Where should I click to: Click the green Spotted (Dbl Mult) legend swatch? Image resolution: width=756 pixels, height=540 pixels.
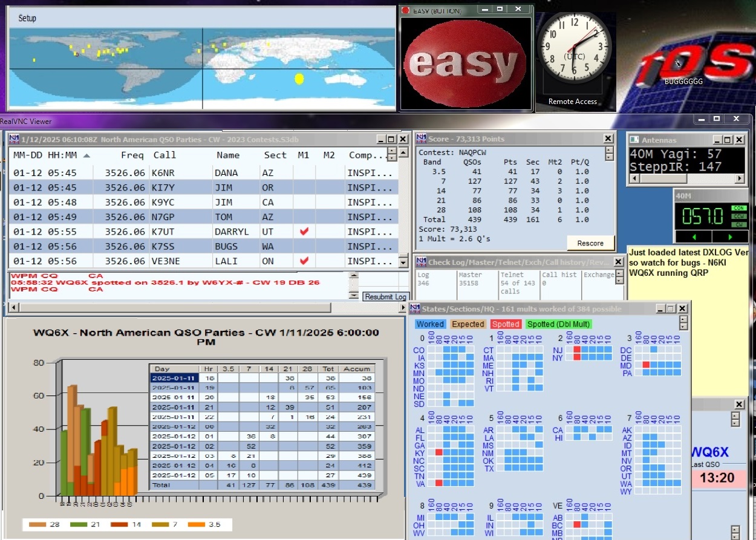559,324
